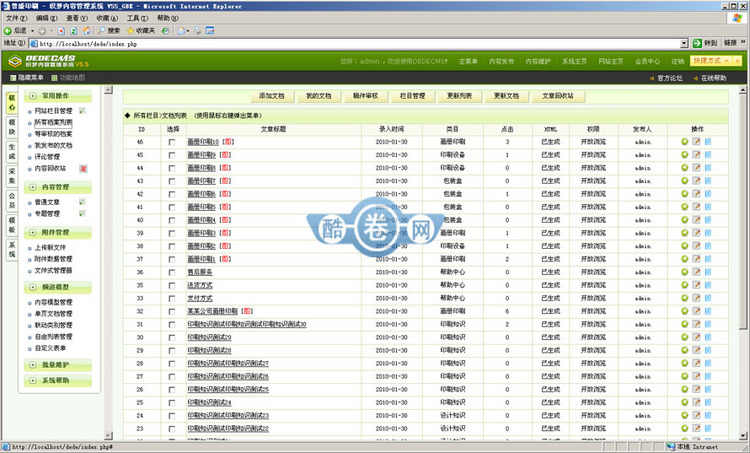Click the main page scroll-up arrow
The image size is (750, 453).
tap(742, 90)
